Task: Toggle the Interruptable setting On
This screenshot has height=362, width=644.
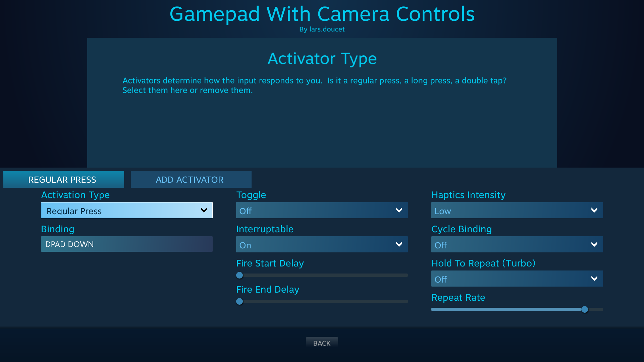Action: coord(322,244)
